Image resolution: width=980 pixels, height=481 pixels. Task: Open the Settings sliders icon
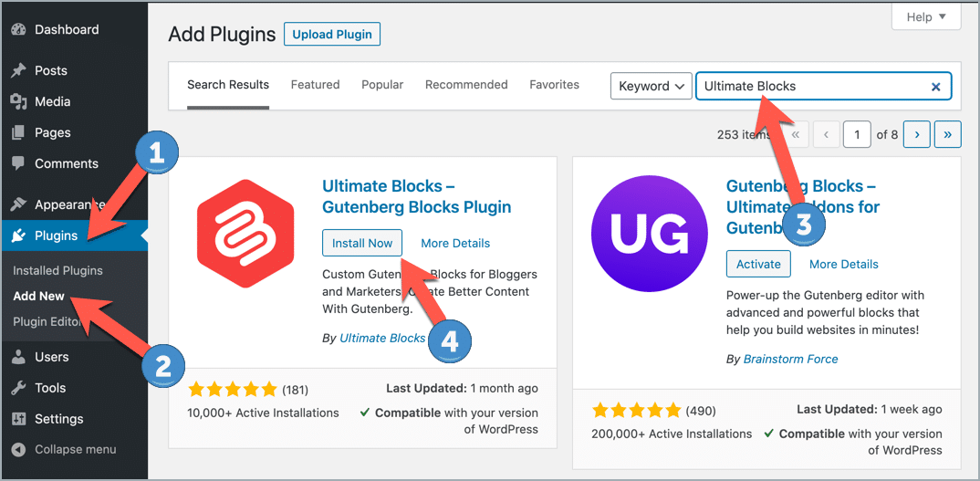pos(19,418)
